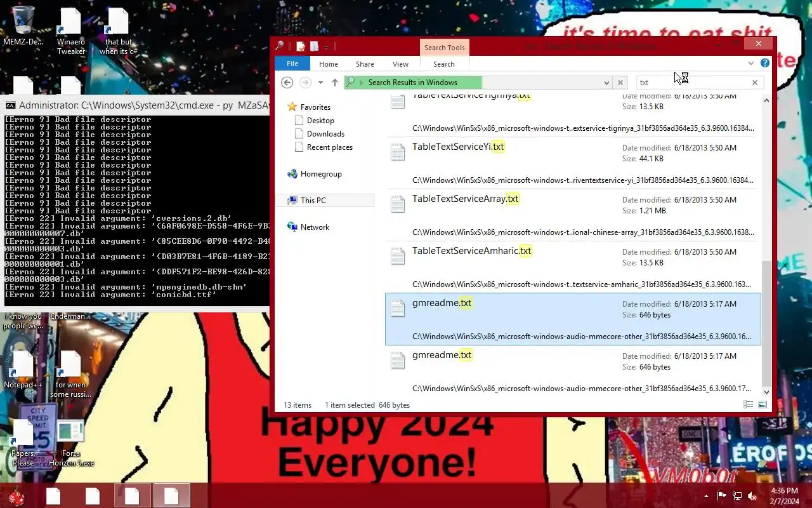This screenshot has height=508, width=812.
Task: Switch to the Large icons view icon in status bar
Action: click(x=763, y=404)
